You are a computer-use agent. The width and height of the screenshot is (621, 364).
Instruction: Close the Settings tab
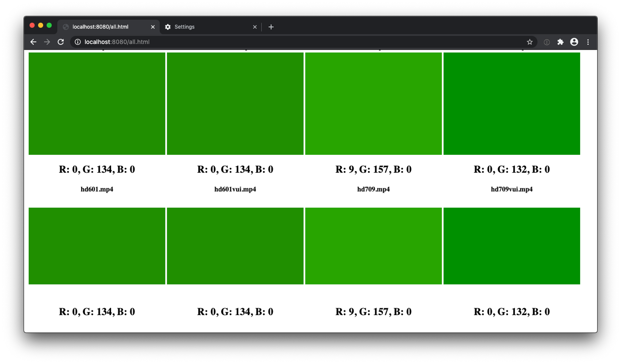point(255,27)
